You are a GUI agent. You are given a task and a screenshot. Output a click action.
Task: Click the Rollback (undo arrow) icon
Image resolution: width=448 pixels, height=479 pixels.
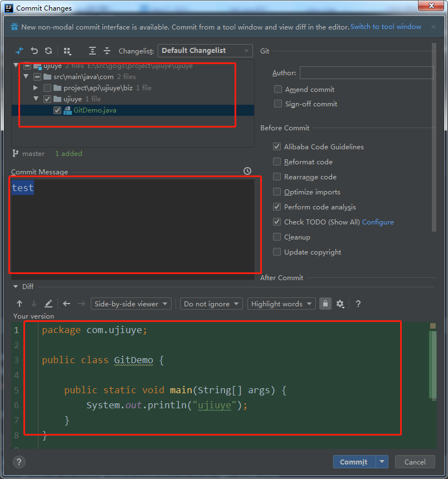[34, 51]
